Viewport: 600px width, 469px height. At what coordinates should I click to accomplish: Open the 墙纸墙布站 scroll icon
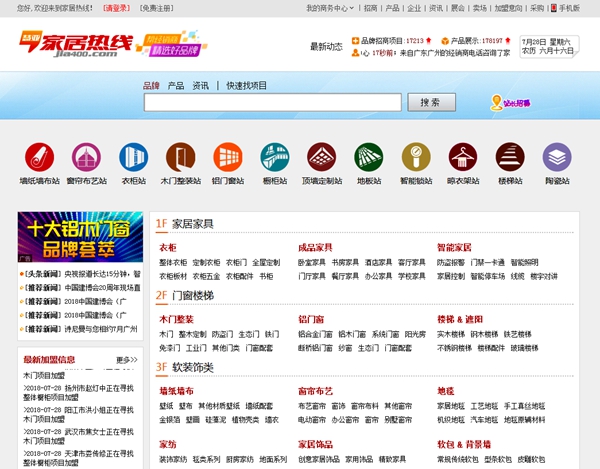[x=39, y=157]
